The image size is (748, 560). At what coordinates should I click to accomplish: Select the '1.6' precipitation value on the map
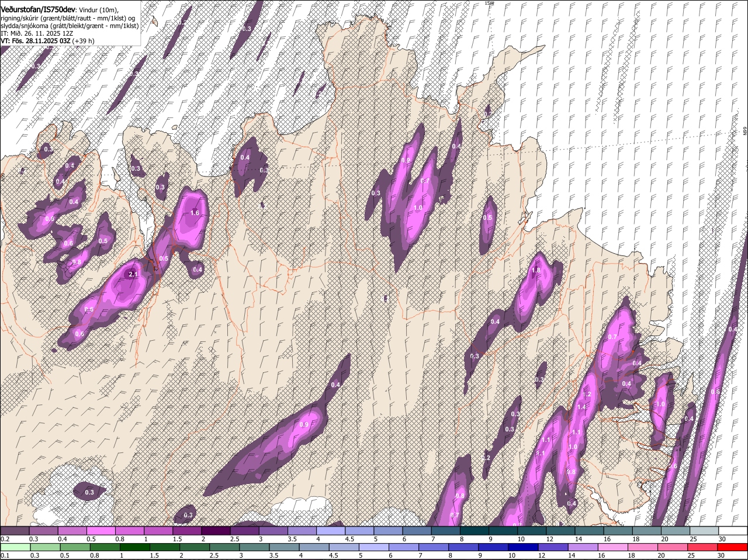coord(195,213)
